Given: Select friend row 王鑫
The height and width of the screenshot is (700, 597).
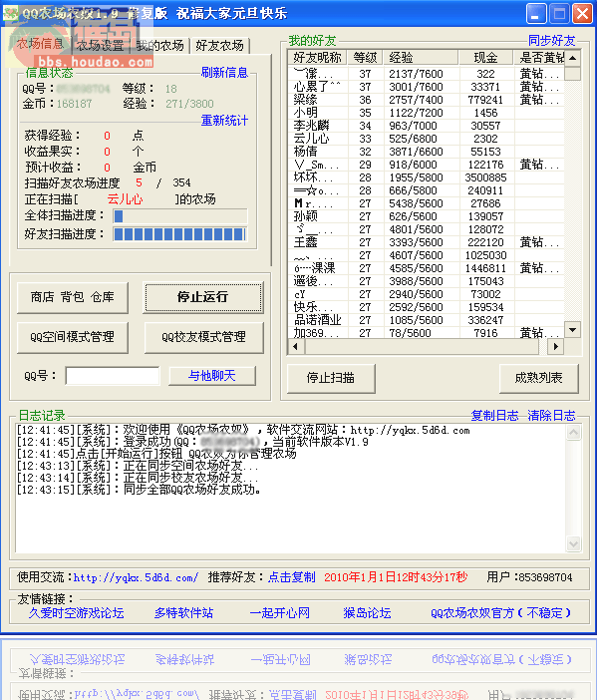Looking at the screenshot, I should (x=427, y=242).
